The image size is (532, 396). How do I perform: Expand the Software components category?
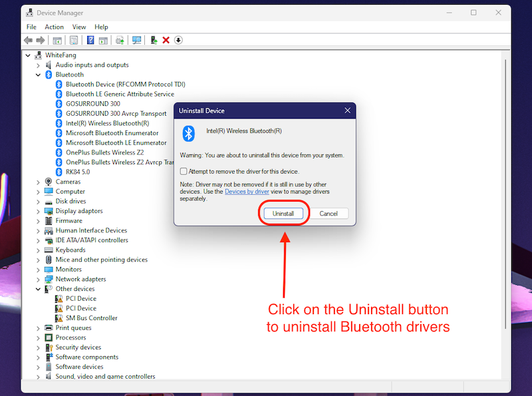point(38,357)
